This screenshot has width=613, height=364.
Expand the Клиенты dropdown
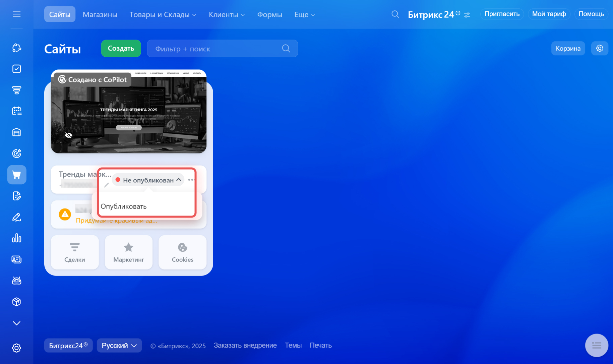tap(227, 14)
